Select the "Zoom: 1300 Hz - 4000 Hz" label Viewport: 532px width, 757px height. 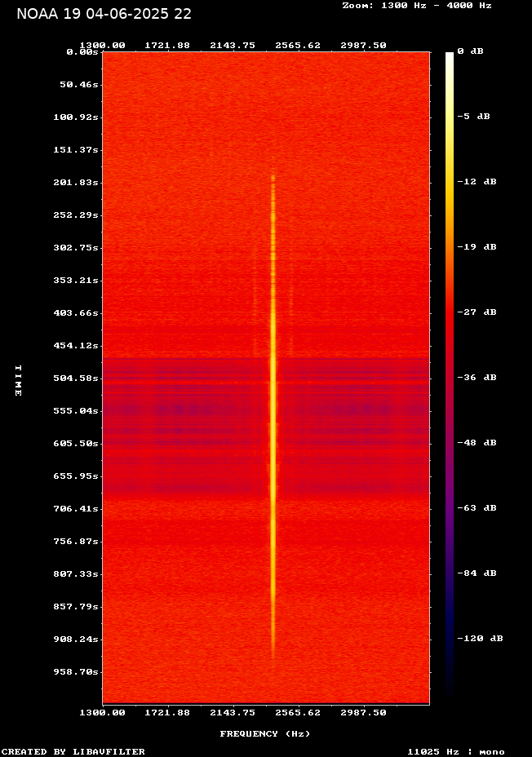pos(417,6)
